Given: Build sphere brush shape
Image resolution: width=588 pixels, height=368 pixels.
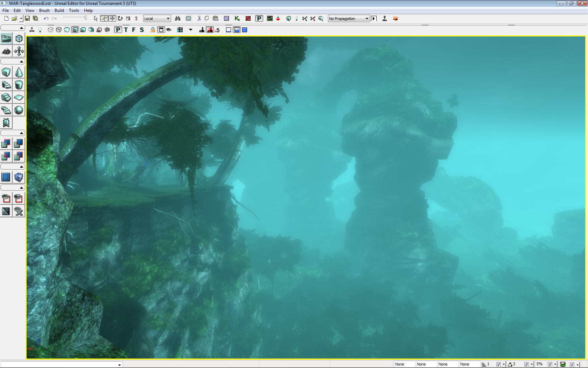Looking at the screenshot, I should point(19,110).
